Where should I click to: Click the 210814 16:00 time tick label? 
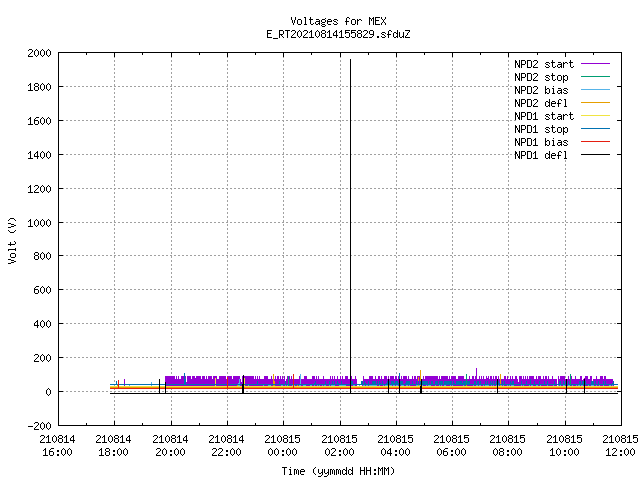[x=58, y=446]
